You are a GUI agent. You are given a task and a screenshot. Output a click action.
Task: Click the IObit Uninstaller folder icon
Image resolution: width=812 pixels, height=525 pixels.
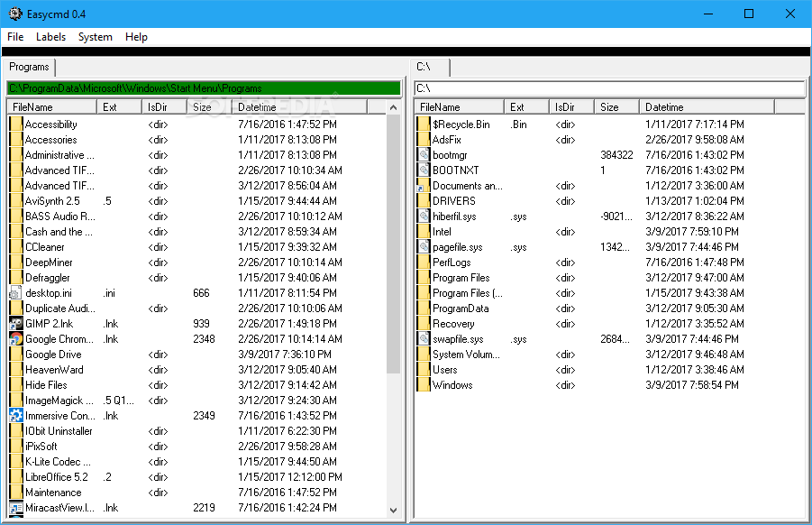[x=16, y=431]
